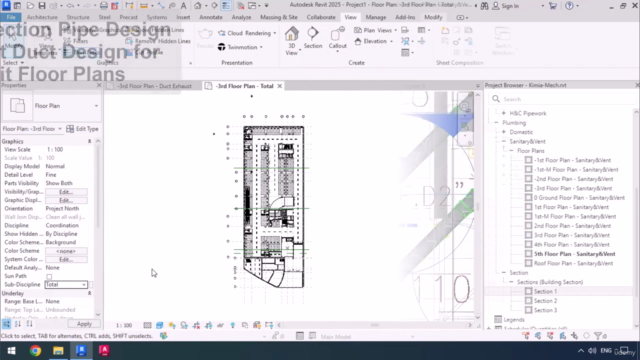
Task: Open the Manage ribbon tab
Action: [376, 17]
